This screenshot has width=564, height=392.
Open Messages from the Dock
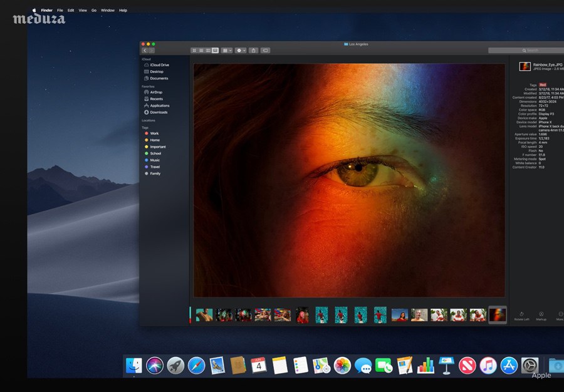point(363,366)
